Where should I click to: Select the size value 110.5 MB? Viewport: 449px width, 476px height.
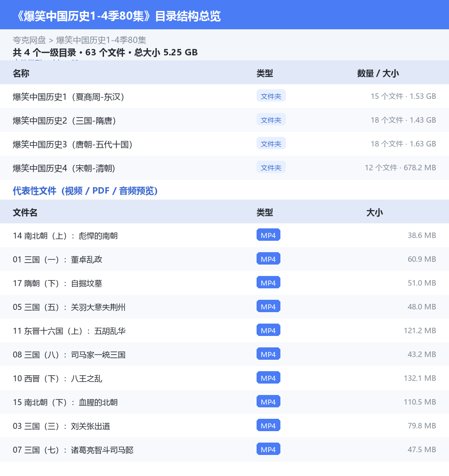tap(420, 402)
